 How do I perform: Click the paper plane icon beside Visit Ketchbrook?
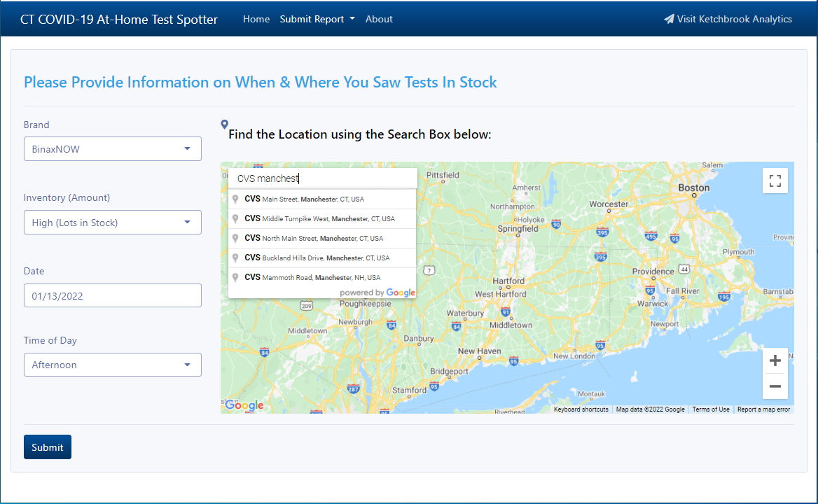click(x=669, y=20)
